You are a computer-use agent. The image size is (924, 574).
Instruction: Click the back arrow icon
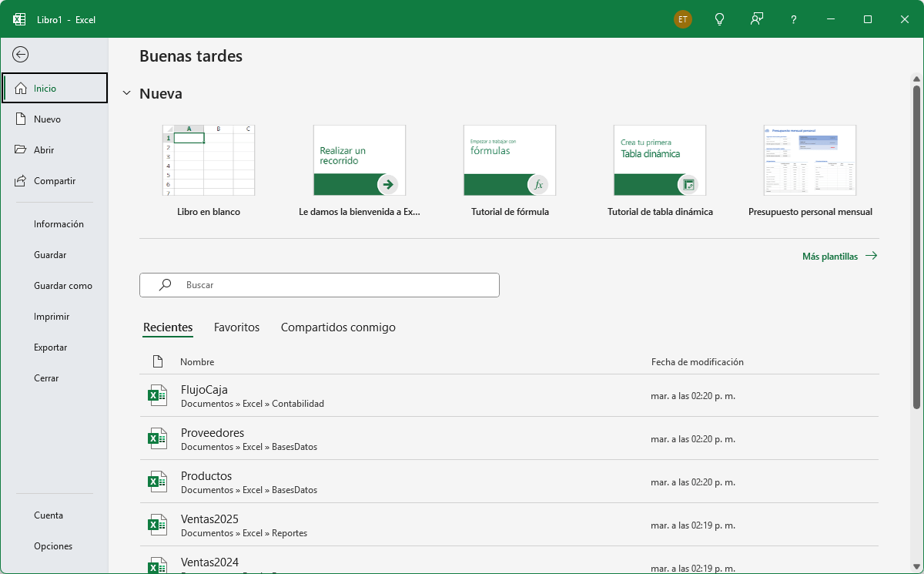point(21,54)
